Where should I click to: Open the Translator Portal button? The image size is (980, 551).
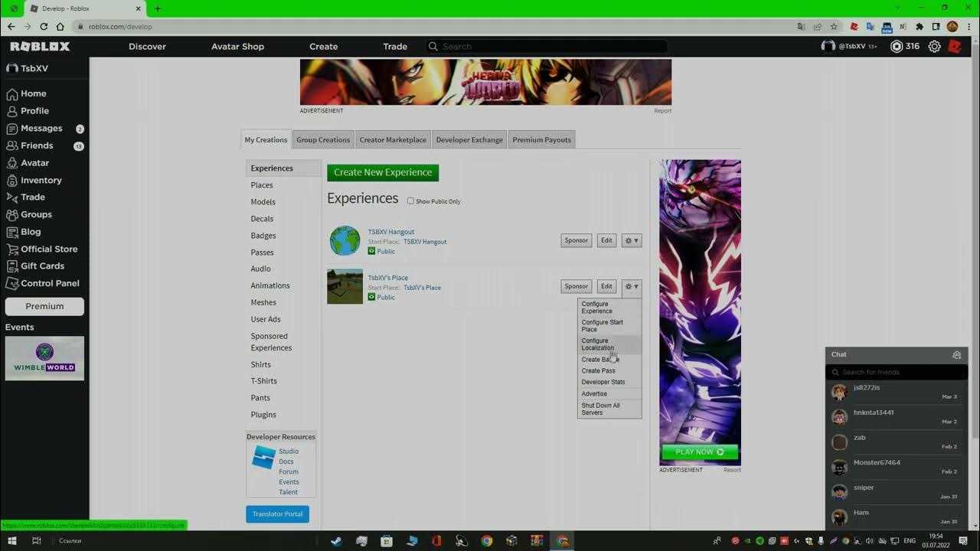pyautogui.click(x=277, y=514)
